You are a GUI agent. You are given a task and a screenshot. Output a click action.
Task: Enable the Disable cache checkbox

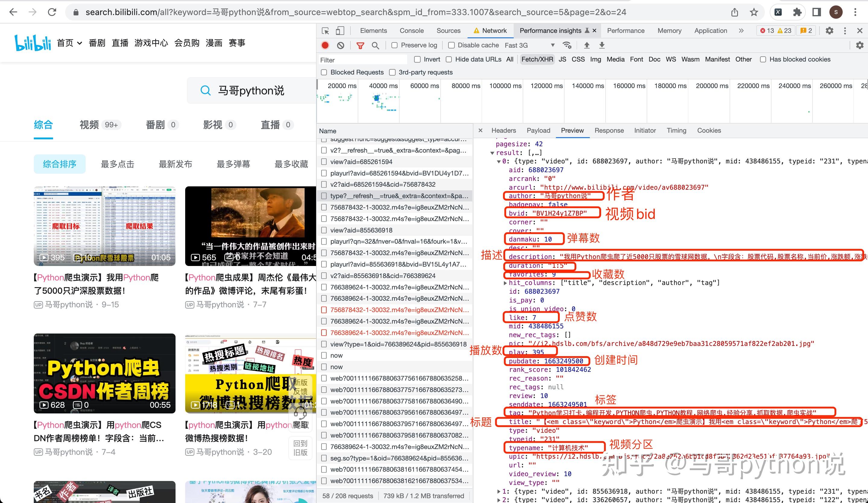point(451,45)
